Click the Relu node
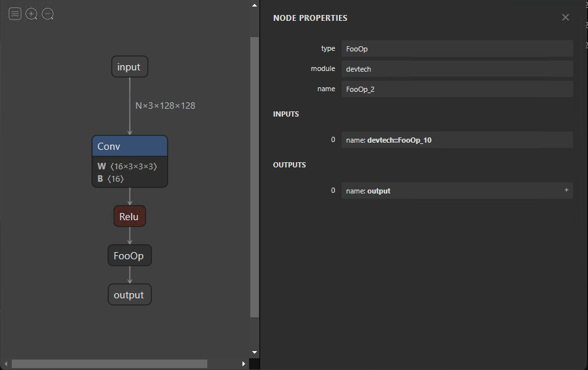Image resolution: width=588 pixels, height=370 pixels. pyautogui.click(x=129, y=216)
